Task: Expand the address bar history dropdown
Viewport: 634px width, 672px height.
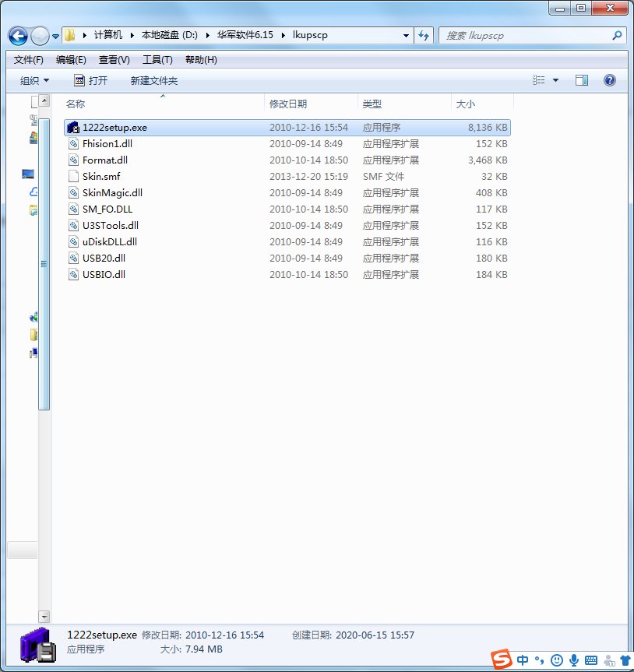Action: click(406, 36)
